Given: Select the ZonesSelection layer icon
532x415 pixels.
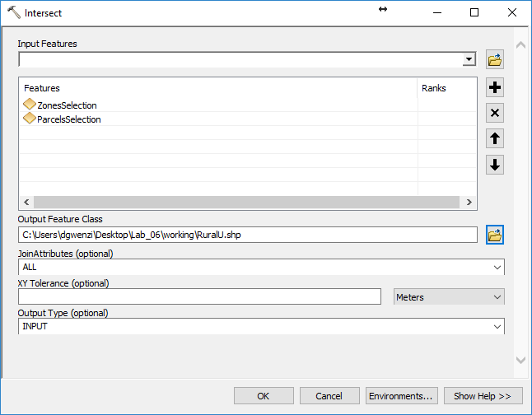Looking at the screenshot, I should tap(30, 105).
